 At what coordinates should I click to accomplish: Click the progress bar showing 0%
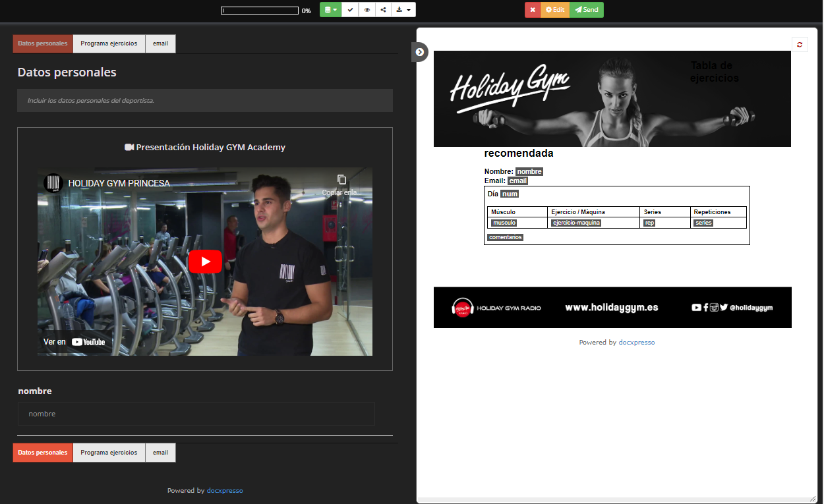[259, 10]
